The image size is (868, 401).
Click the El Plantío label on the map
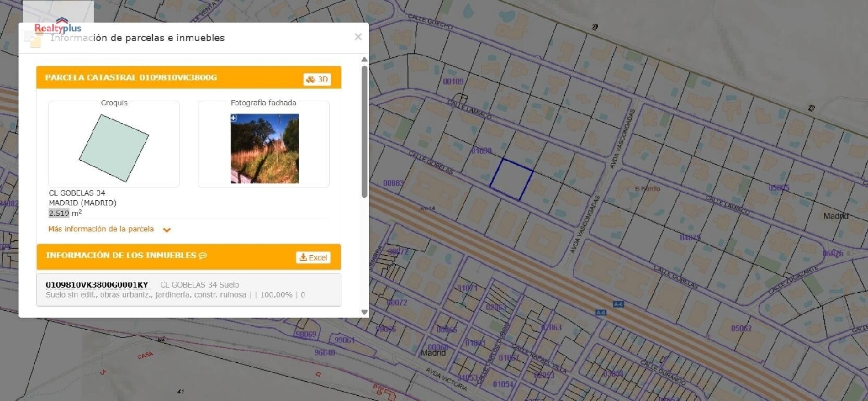[647, 189]
